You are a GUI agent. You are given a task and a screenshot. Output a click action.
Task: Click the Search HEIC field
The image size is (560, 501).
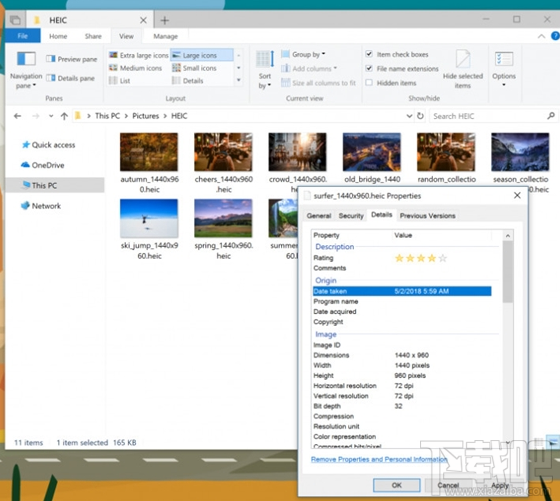488,116
